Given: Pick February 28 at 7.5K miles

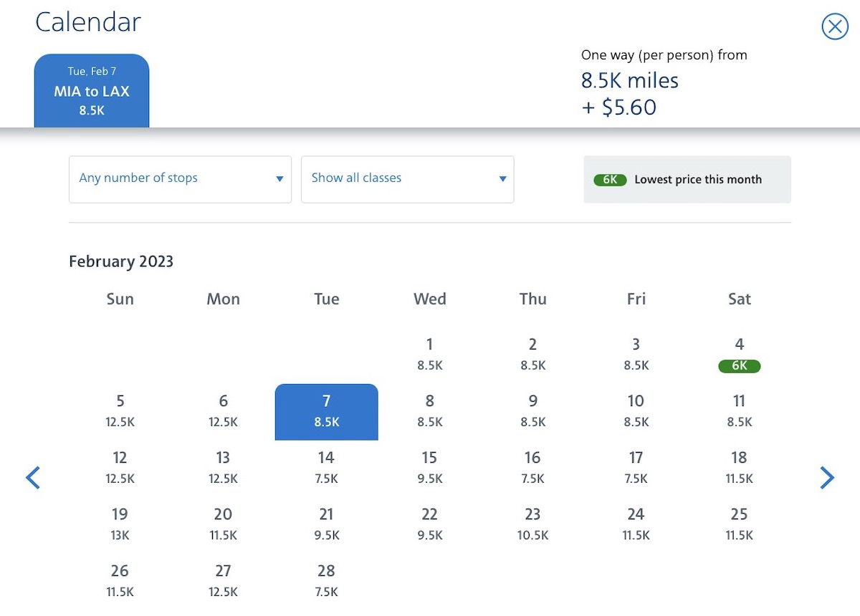Looking at the screenshot, I should tap(327, 581).
